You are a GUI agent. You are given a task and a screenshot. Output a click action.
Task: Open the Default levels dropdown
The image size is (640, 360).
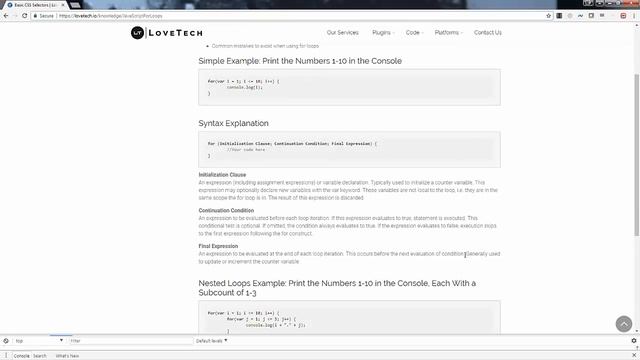[x=211, y=340]
